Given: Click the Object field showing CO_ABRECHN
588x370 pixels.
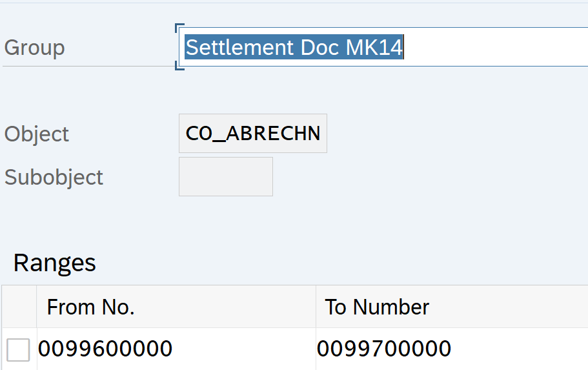Looking at the screenshot, I should point(252,134).
